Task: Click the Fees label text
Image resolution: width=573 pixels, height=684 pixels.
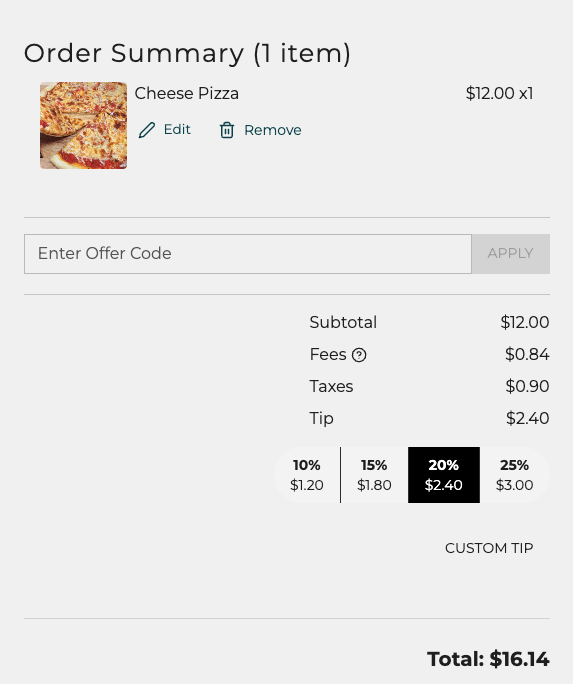Action: coord(328,354)
